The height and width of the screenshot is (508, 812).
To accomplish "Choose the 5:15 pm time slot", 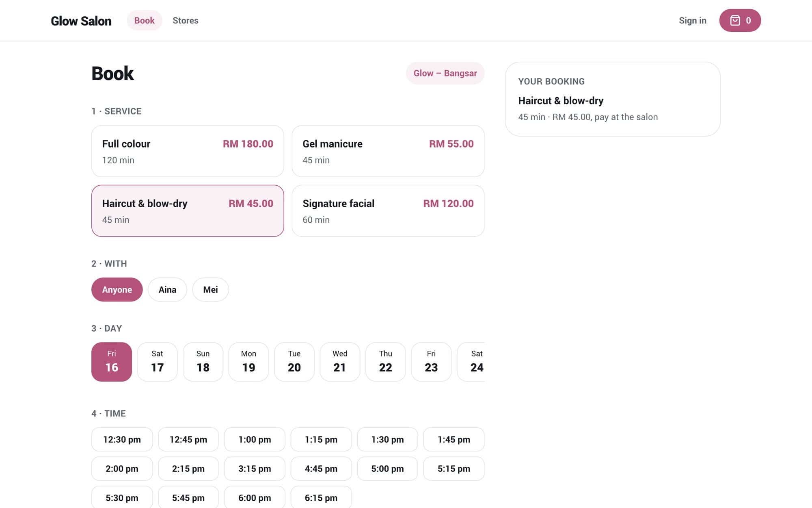I will pyautogui.click(x=454, y=469).
